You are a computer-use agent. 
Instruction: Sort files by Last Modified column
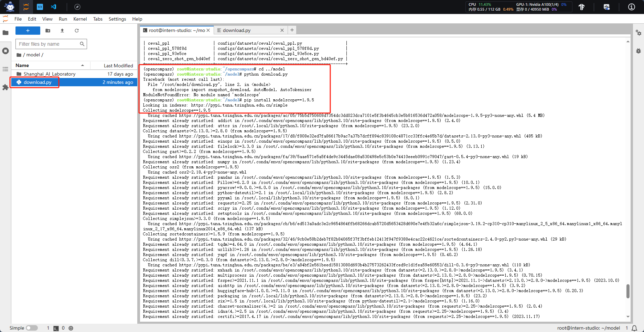(114, 65)
